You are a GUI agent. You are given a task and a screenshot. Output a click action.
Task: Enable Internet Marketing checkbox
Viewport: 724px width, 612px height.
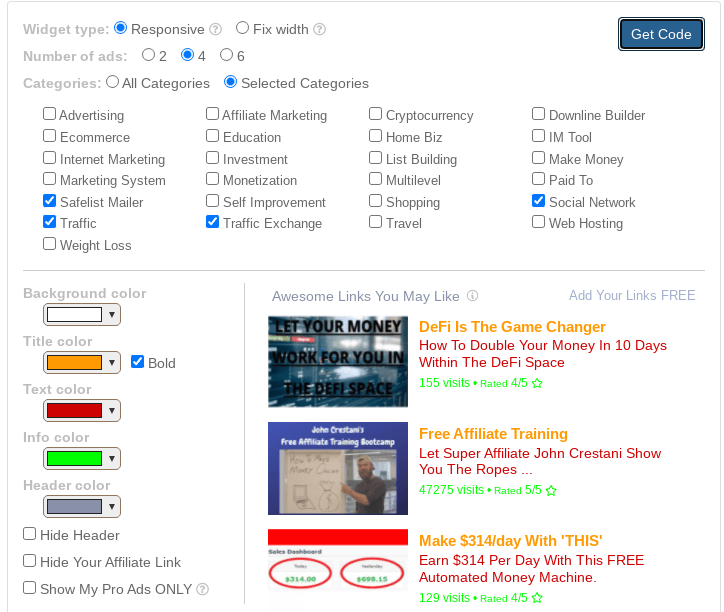point(49,158)
